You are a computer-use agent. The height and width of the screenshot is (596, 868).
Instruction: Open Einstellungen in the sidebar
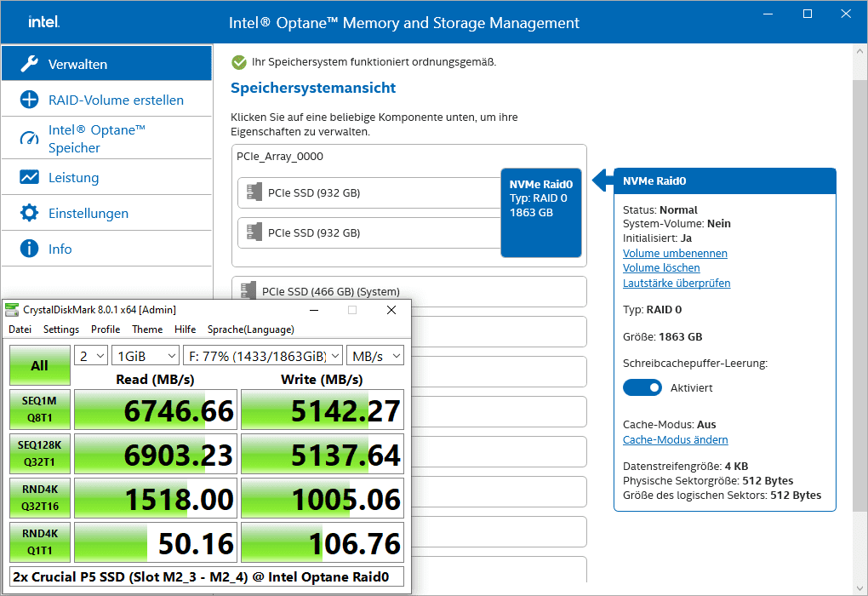107,213
